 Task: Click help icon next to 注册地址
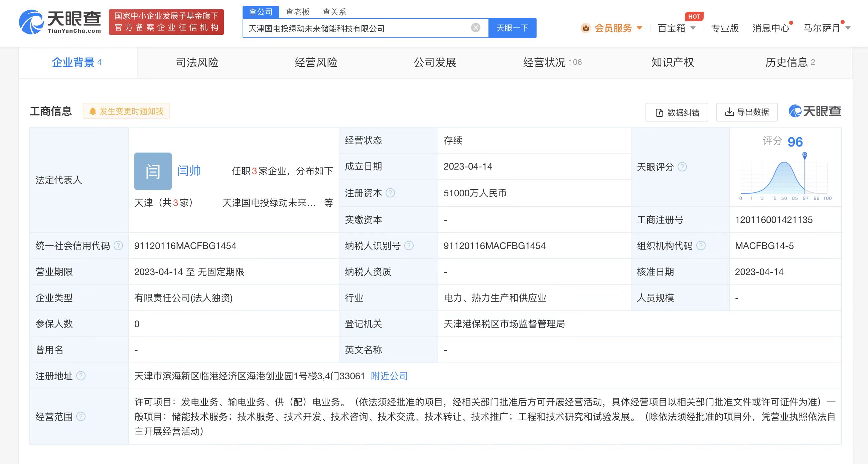81,376
